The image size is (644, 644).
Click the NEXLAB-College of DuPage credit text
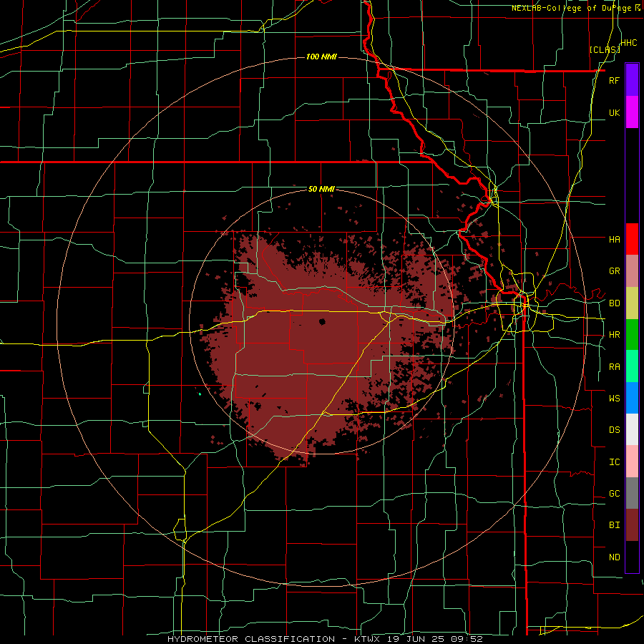coord(572,8)
